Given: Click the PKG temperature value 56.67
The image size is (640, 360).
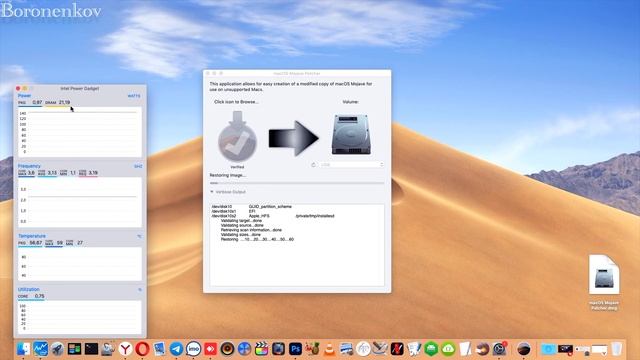Looking at the screenshot, I should click(x=36, y=242).
